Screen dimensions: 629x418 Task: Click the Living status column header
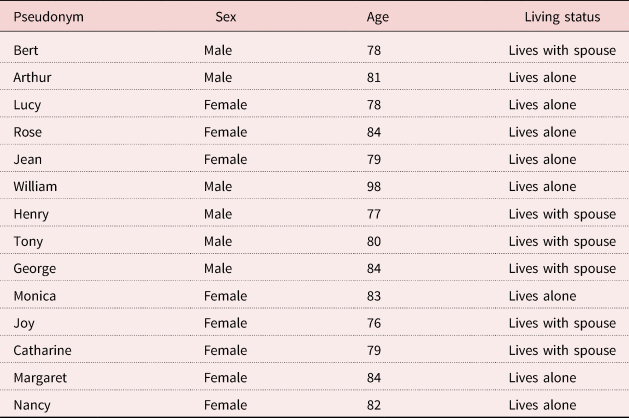coord(562,17)
